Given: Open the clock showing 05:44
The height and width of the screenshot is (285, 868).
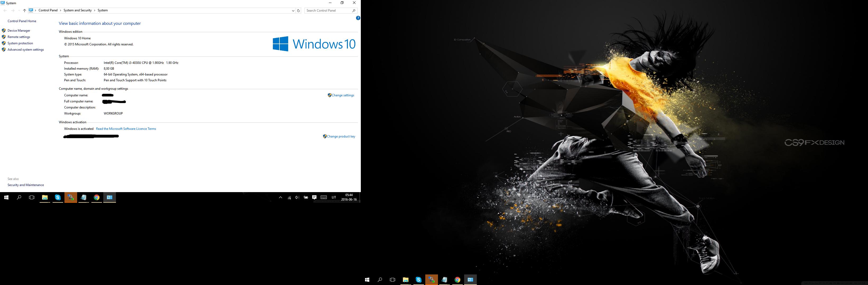Looking at the screenshot, I should coord(349,197).
